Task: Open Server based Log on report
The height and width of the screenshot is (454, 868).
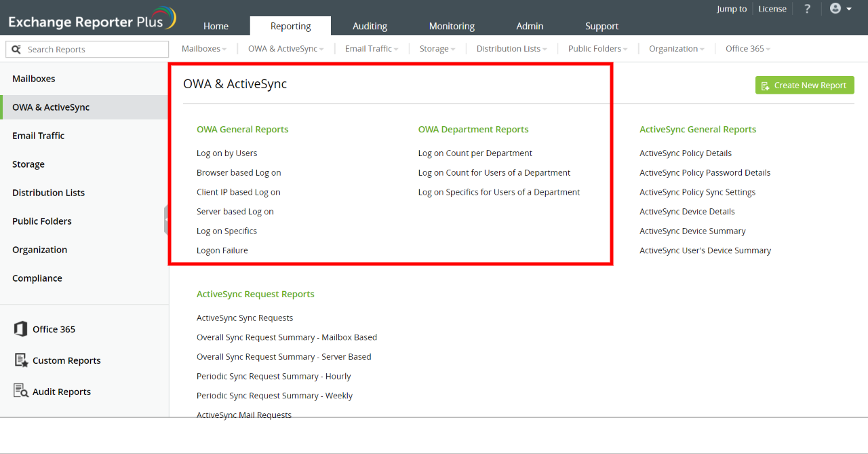Action: pos(235,212)
